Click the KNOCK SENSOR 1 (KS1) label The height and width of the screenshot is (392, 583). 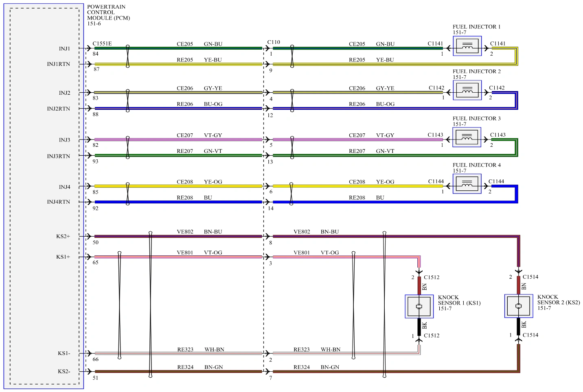459,300
